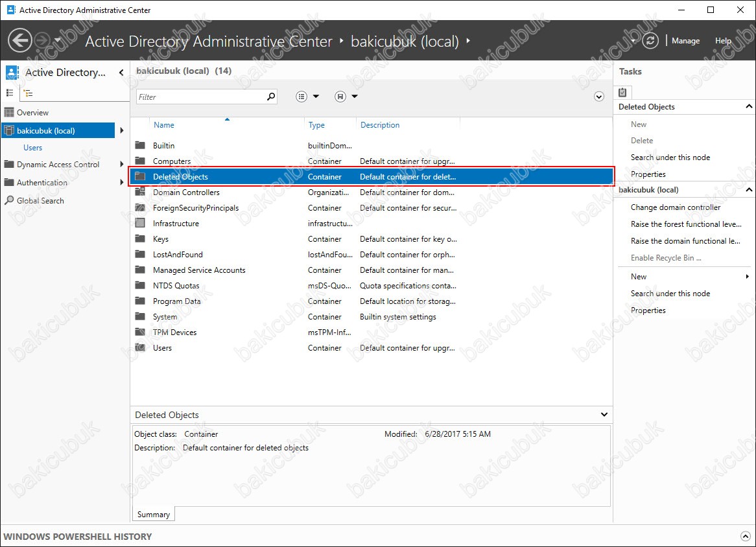
Task: Open Properties under bakicubuk (local) tasks
Action: [648, 310]
